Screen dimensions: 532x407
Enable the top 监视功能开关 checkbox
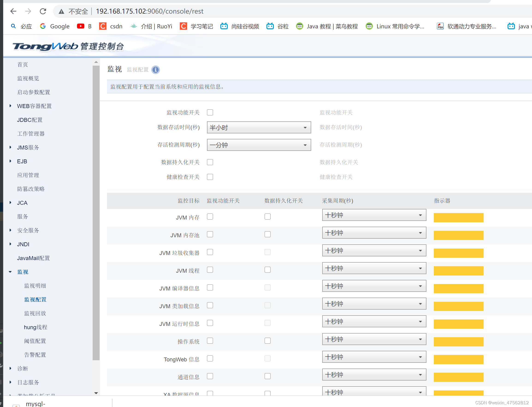point(210,112)
